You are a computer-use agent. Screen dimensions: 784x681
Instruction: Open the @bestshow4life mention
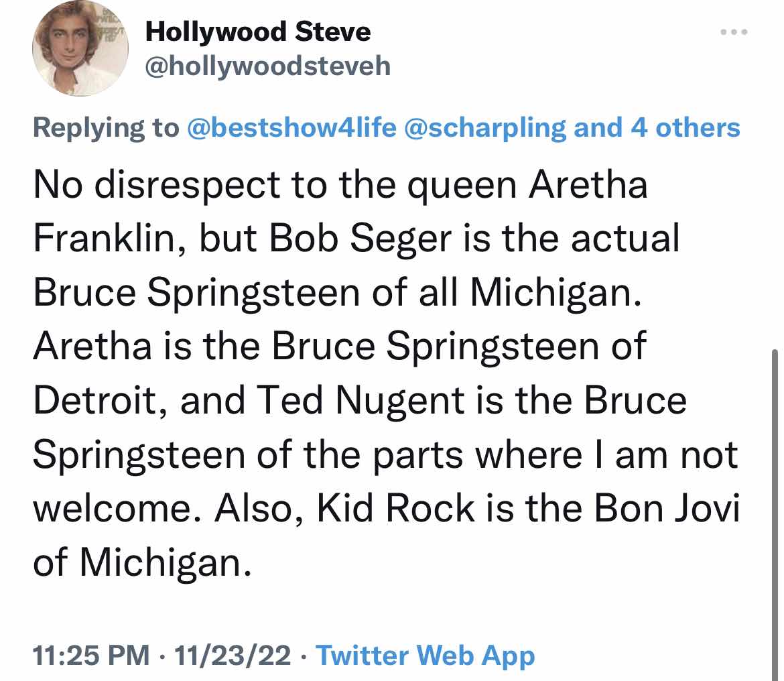tap(292, 127)
